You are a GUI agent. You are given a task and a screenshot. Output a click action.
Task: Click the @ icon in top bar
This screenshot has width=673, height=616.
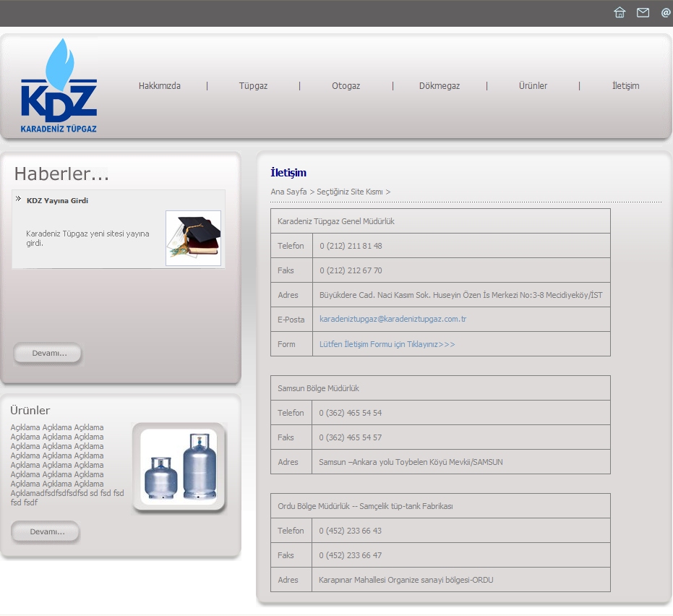(666, 12)
